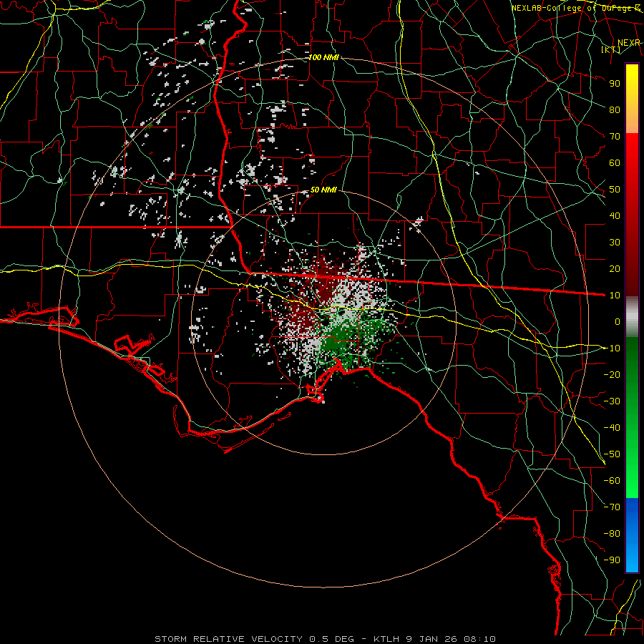Screen dimensions: 644x644
Task: Click the 0 value on the velocity scale
Action: [x=618, y=322]
